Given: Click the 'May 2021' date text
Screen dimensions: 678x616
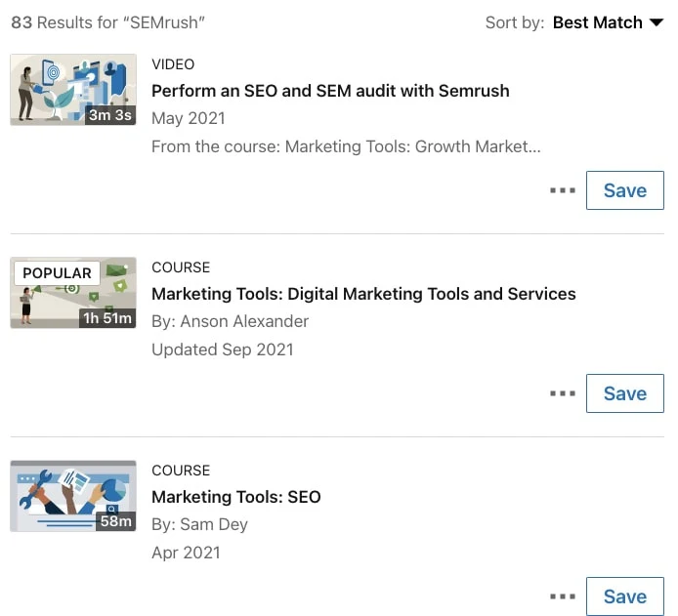Looking at the screenshot, I should tap(189, 119).
